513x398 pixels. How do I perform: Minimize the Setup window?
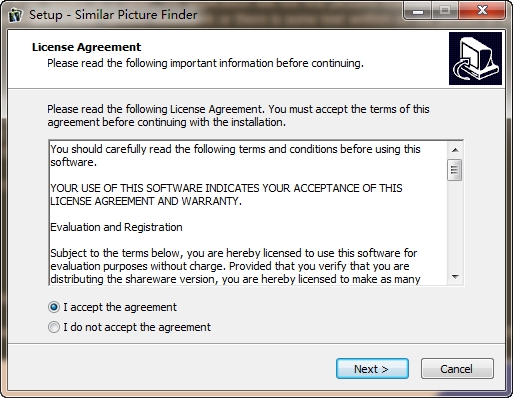(x=418, y=11)
